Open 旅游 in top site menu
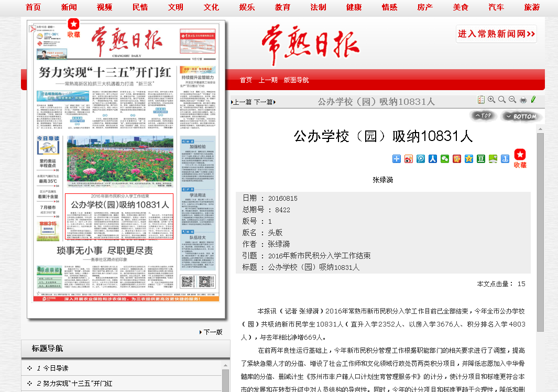The height and width of the screenshot is (392, 558). coord(532,7)
